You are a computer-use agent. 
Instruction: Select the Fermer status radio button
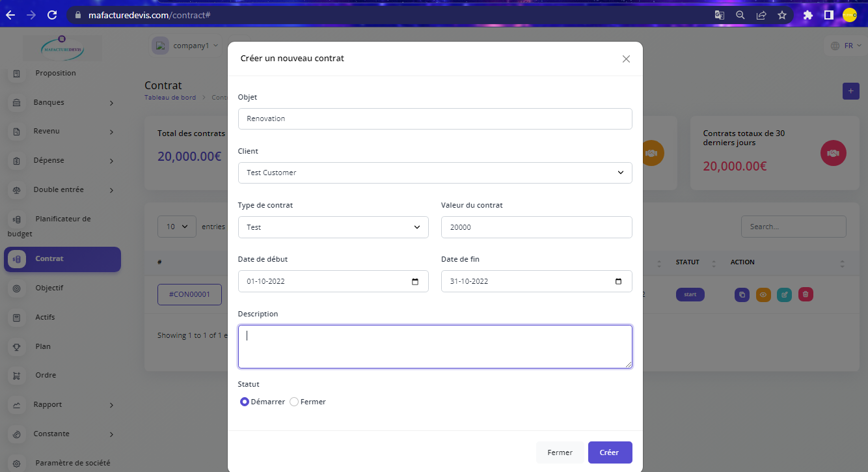click(294, 402)
